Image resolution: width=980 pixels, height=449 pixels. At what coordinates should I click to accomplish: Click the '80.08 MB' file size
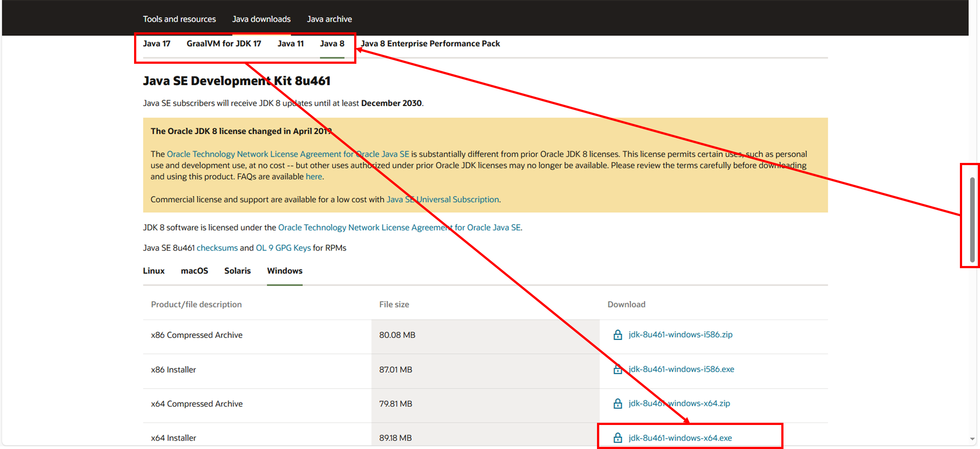pos(397,335)
